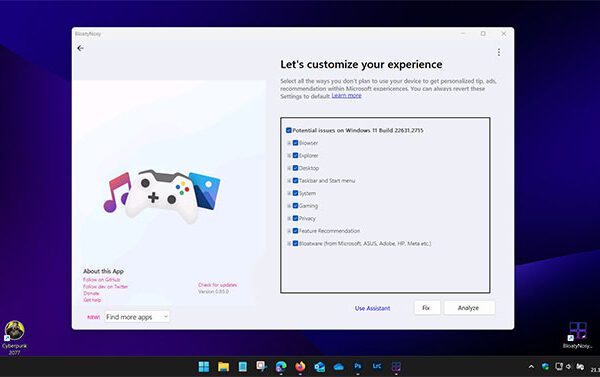Screen dimensions: 600x377
Task: Expand the Desktop tree node
Action: point(289,168)
